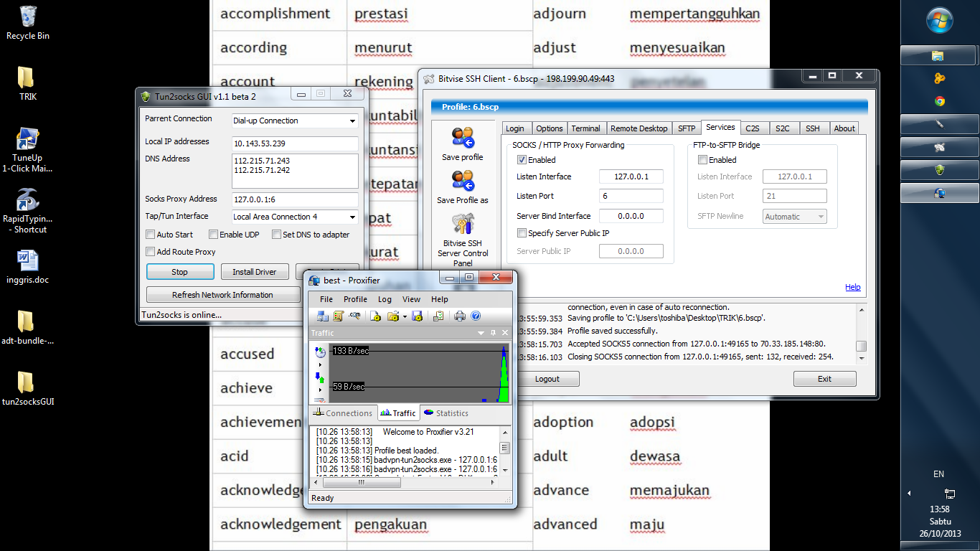Click Listen Port field showing 6

pyautogui.click(x=631, y=196)
